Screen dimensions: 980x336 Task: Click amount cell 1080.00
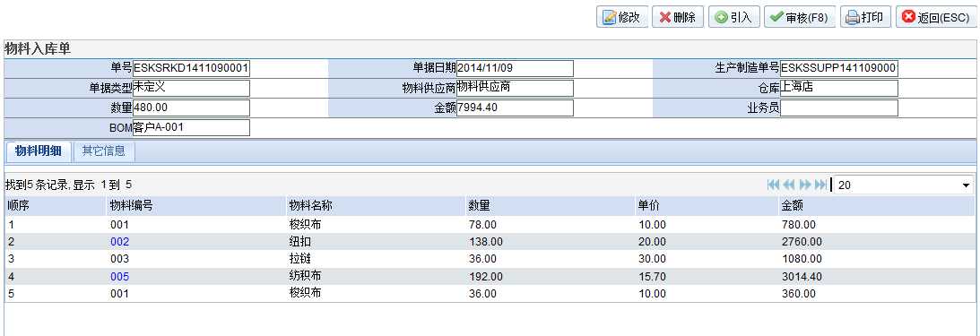802,259
